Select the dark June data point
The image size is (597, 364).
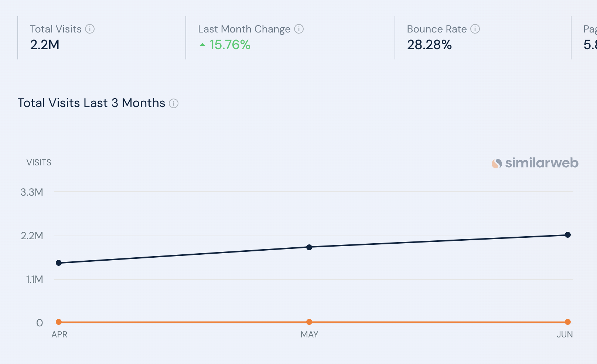(568, 235)
